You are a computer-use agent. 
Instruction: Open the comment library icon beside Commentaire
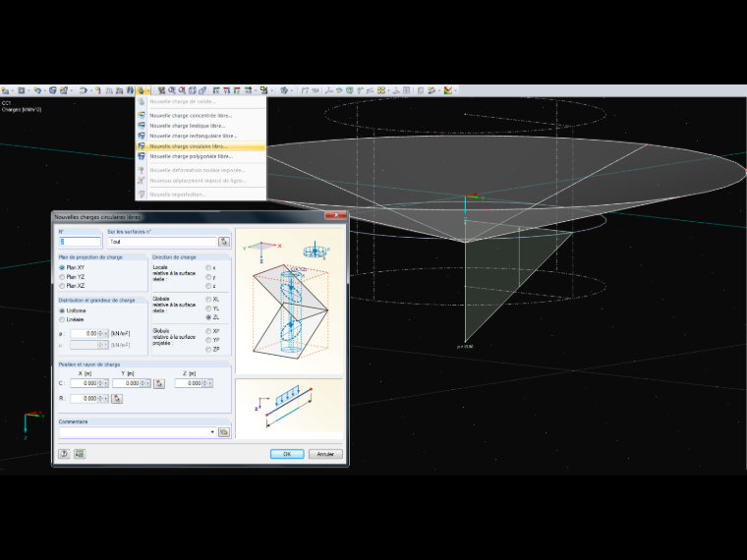(x=224, y=432)
